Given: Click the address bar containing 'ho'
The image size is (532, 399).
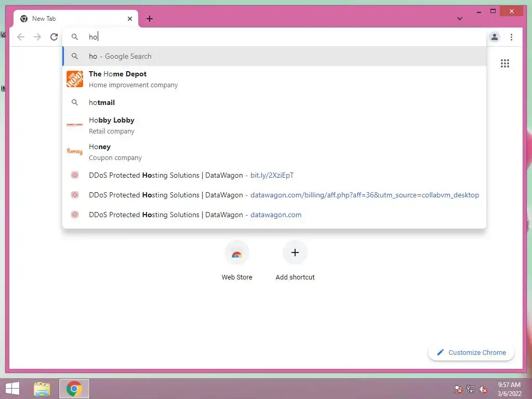Looking at the screenshot, I should tap(275, 37).
